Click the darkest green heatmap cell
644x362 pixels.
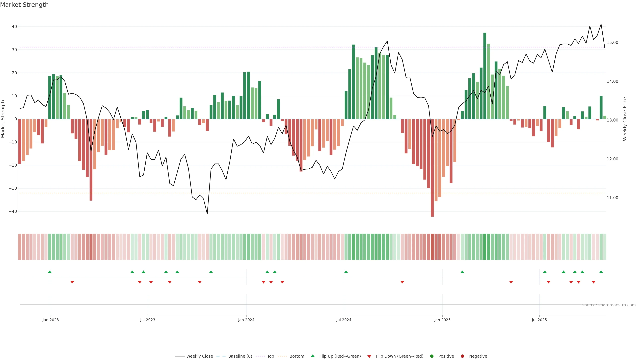coord(485,247)
